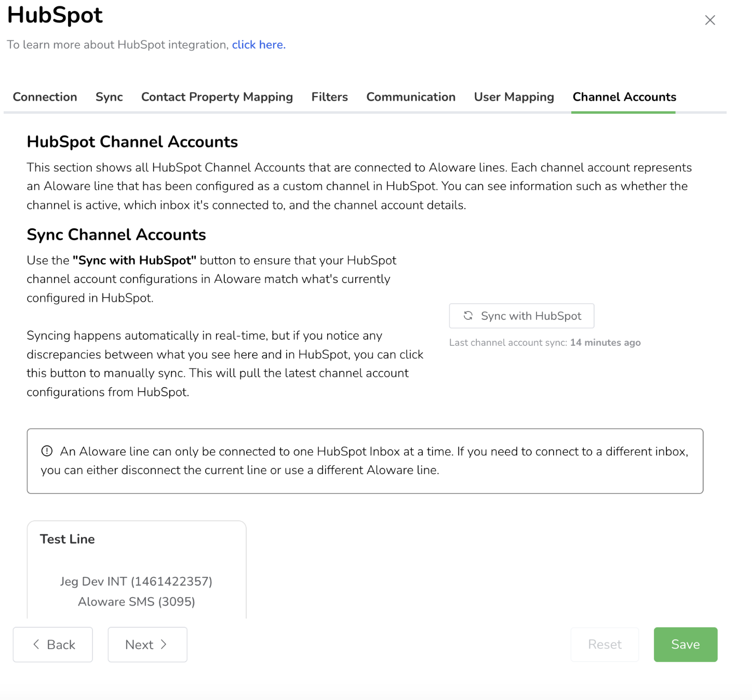Go to the Filters tab
This screenshot has height=700, width=752.
pyautogui.click(x=330, y=97)
